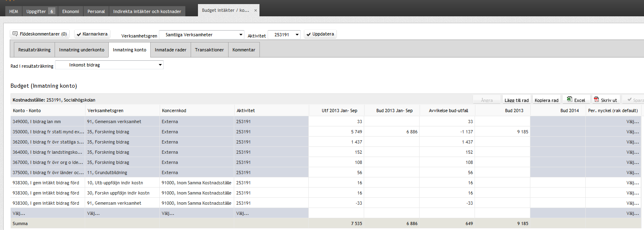
Task: Click Bud 2014 cell for row 349000
Action: [x=558, y=122]
